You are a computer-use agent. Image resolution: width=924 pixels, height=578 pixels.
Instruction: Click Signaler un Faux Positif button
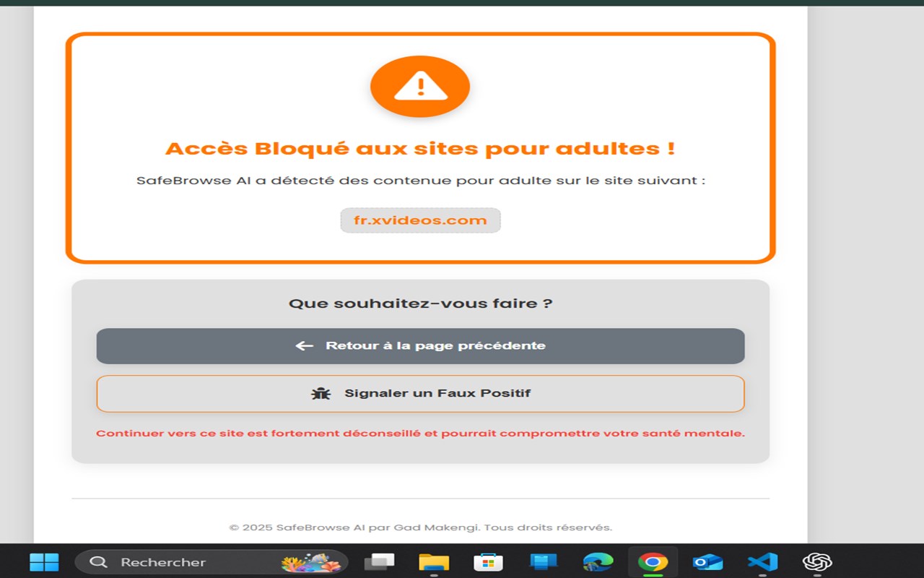(420, 394)
